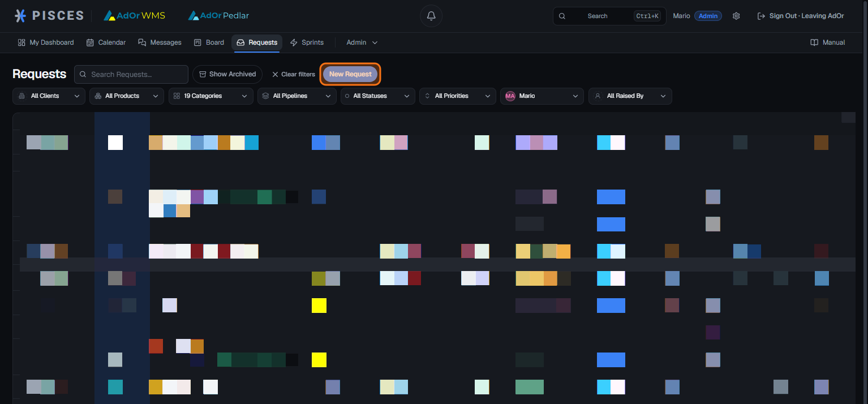Expand the All Statuses dropdown
The width and height of the screenshot is (868, 404).
(x=377, y=96)
